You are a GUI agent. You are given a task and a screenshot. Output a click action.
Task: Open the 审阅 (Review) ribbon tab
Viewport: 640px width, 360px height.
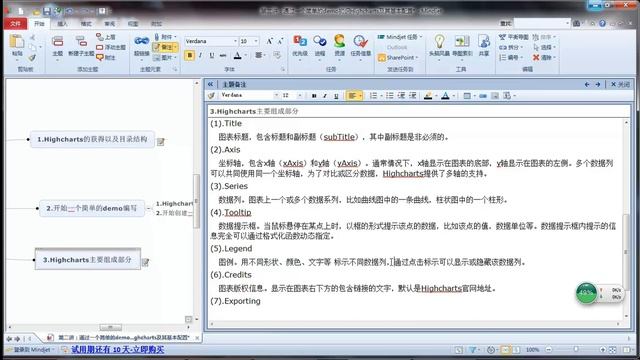(109, 24)
